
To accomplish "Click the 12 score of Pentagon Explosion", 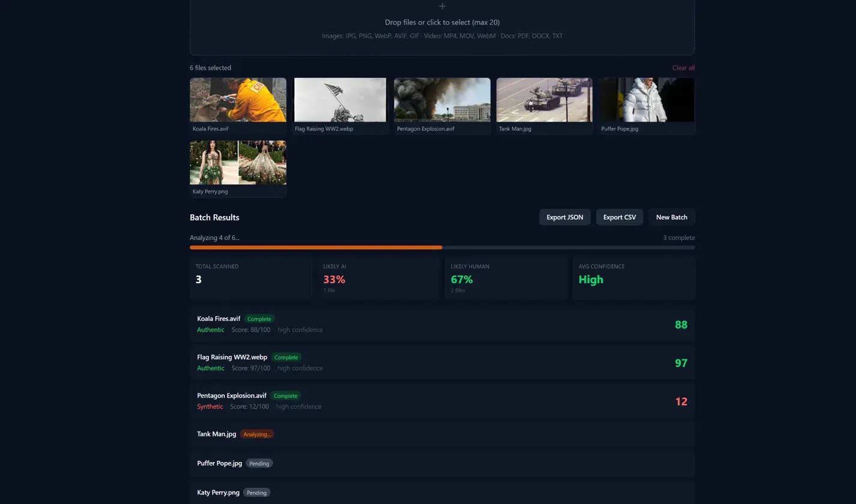I will coord(681,401).
